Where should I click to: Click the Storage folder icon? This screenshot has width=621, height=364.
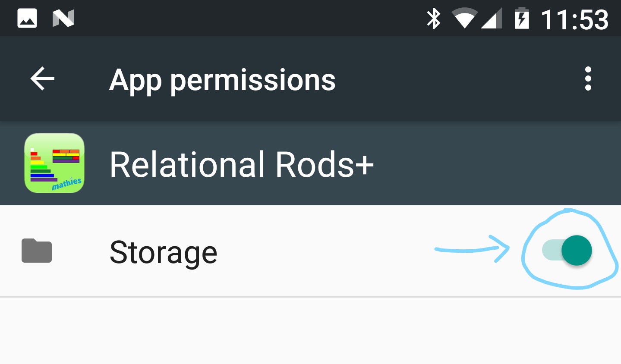click(x=37, y=251)
